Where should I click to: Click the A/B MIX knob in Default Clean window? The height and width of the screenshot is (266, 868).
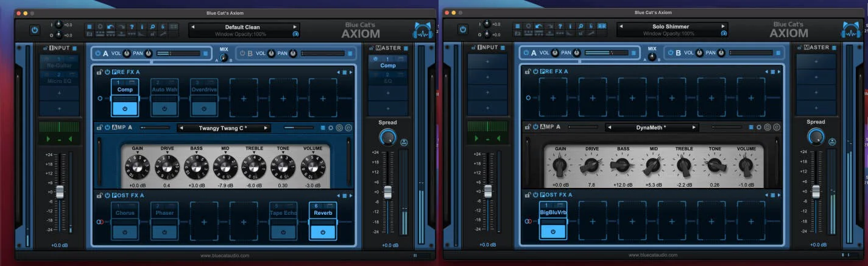tap(224, 57)
